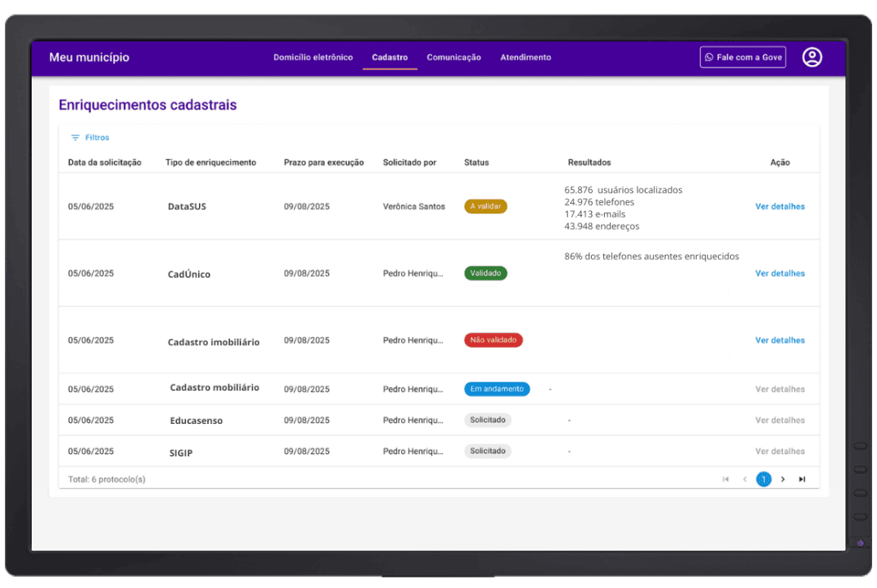Click 43.948 endereços result line

(601, 226)
